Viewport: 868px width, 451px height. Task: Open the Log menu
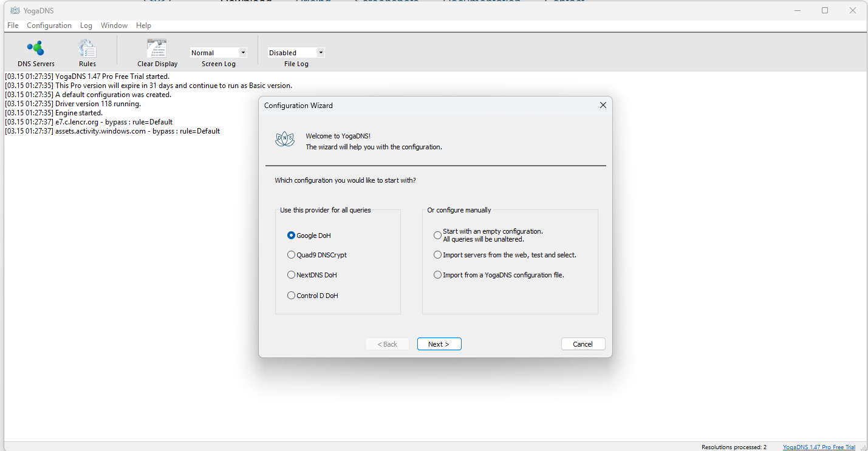click(x=86, y=25)
